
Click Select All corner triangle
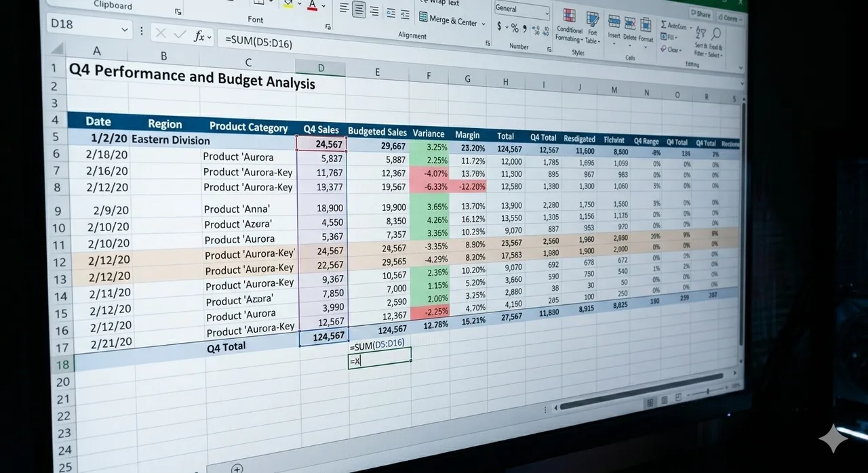58,48
